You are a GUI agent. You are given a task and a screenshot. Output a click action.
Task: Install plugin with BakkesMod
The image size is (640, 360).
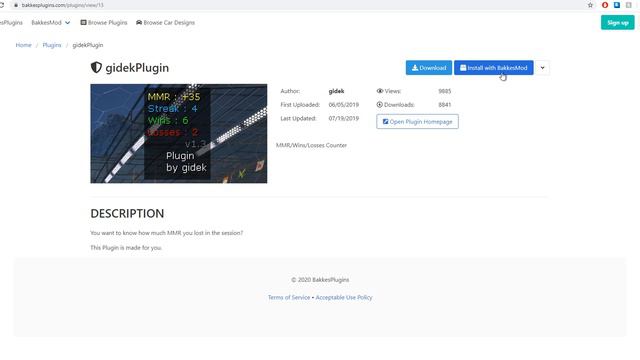coord(493,68)
